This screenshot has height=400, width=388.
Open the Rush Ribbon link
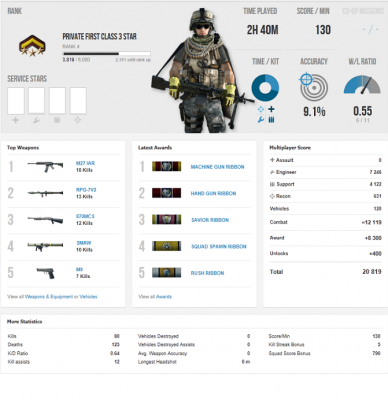[207, 273]
